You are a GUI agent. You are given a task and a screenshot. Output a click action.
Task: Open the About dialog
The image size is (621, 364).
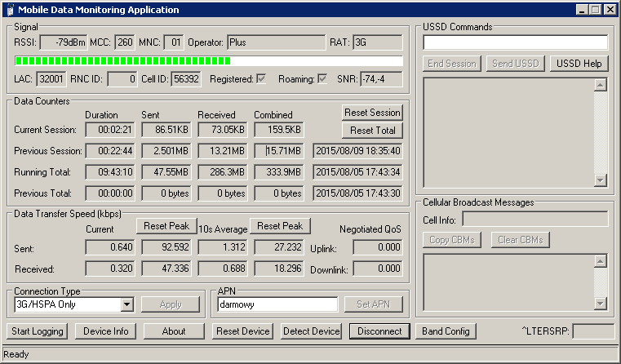173,331
